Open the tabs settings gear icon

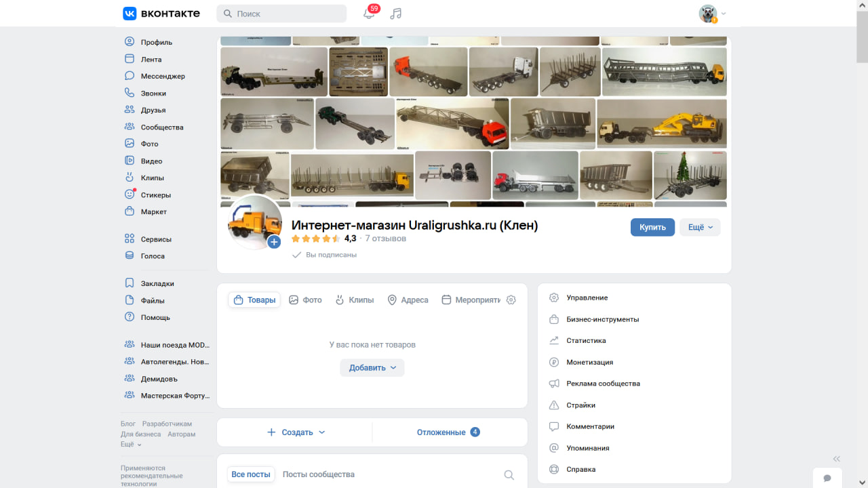(511, 300)
